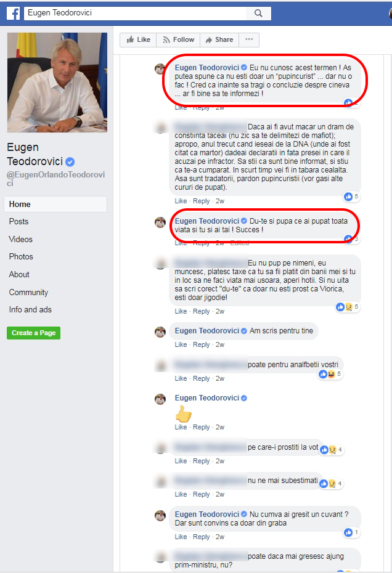
Task: Click reactions on 'poate pentru analfbetii vostri' comment
Action: tap(330, 374)
